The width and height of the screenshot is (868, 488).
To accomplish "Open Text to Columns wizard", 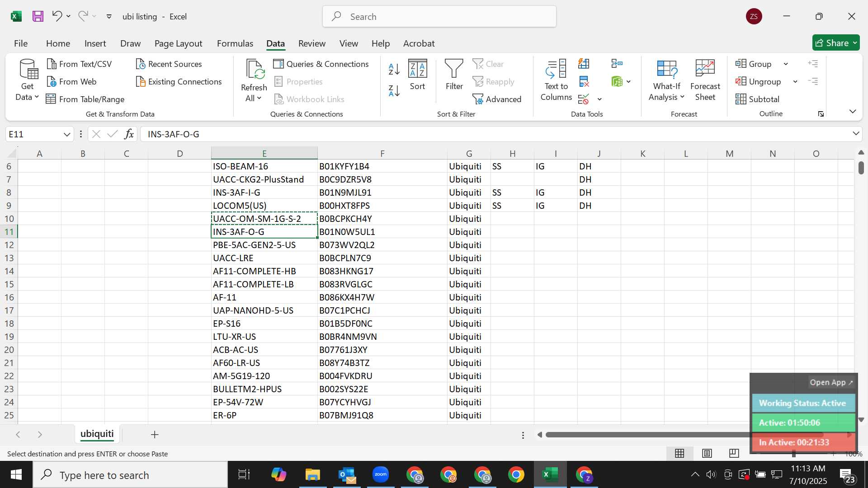I will 556,80.
